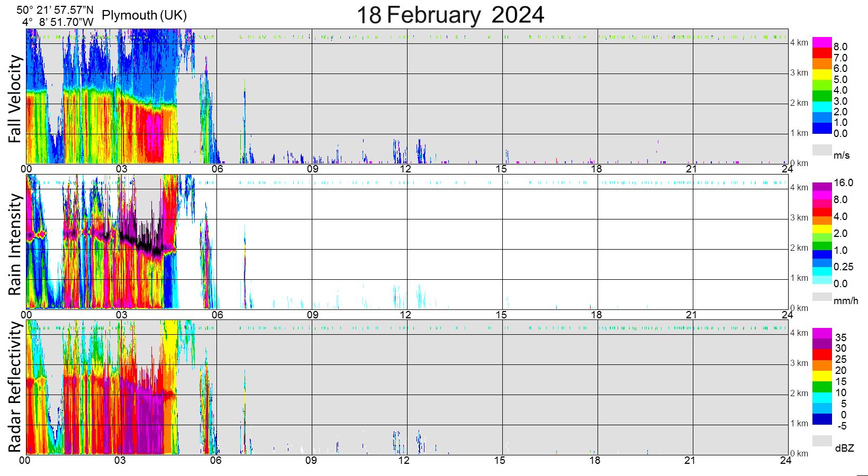Image resolution: width=868 pixels, height=476 pixels.
Task: Click "1 km" height label on Rain Intensity panel
Action: pyautogui.click(x=799, y=278)
